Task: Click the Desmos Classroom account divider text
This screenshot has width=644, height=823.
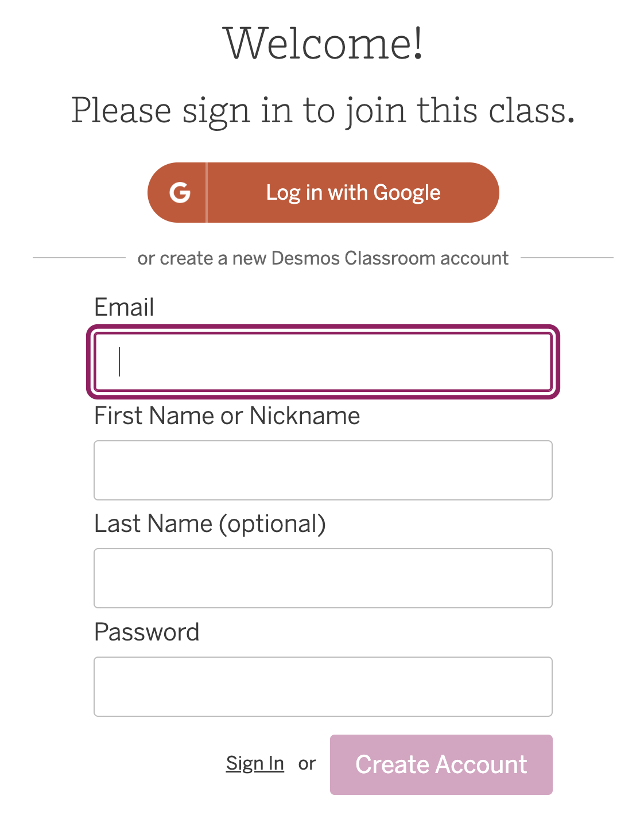Action: (x=322, y=258)
